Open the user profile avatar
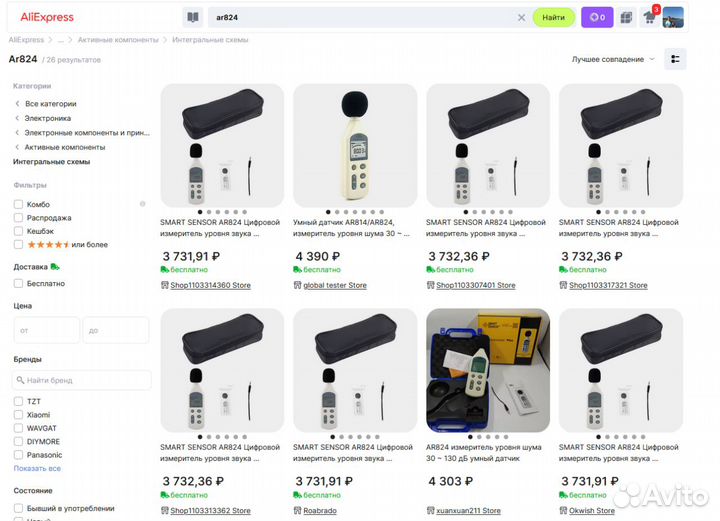Screen dimensions: 720x521 [x=673, y=17]
